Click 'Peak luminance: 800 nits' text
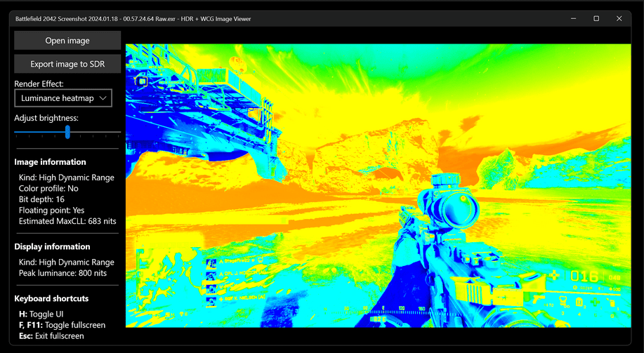Image resolution: width=644 pixels, height=353 pixels. 63,274
